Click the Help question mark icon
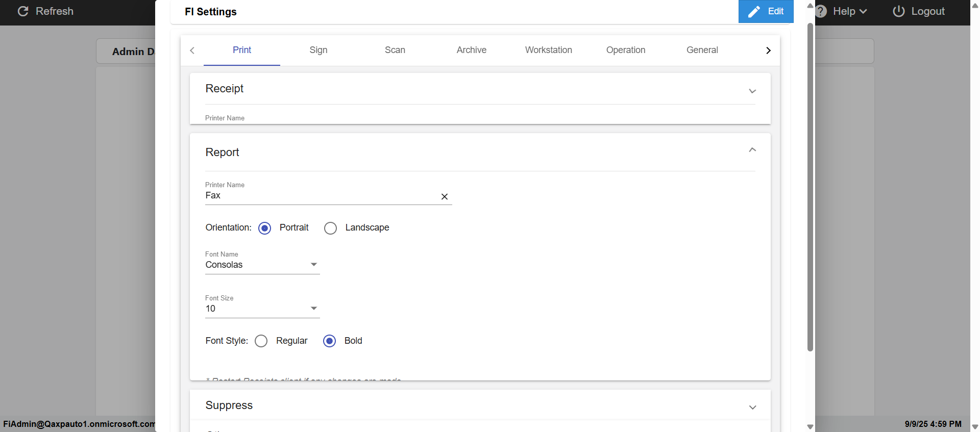The height and width of the screenshot is (432, 980). [821, 11]
